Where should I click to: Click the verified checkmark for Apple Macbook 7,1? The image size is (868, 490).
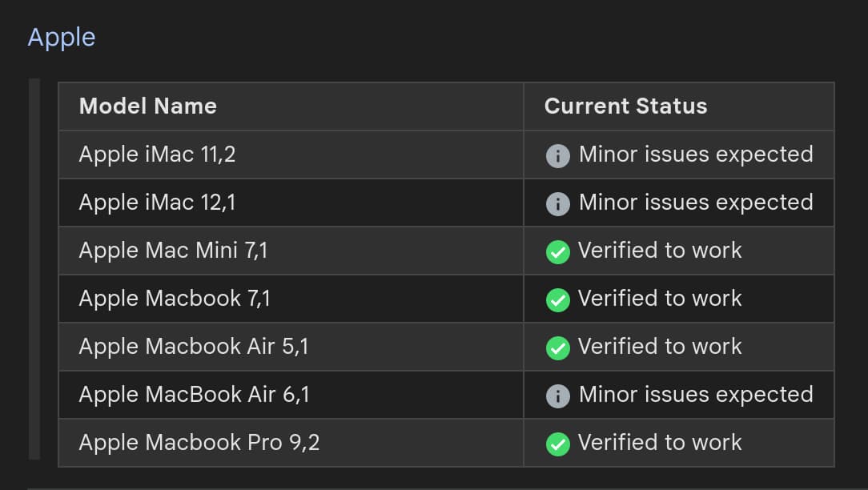tap(557, 299)
